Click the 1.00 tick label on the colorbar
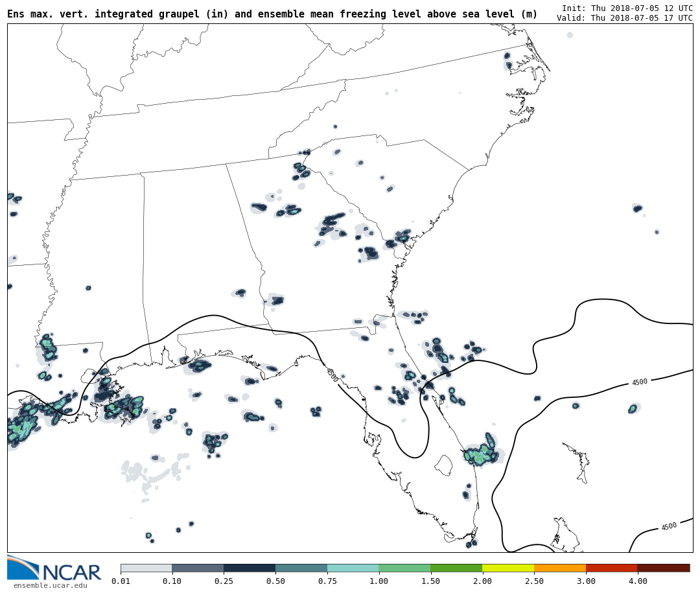The height and width of the screenshot is (593, 700). [x=379, y=581]
